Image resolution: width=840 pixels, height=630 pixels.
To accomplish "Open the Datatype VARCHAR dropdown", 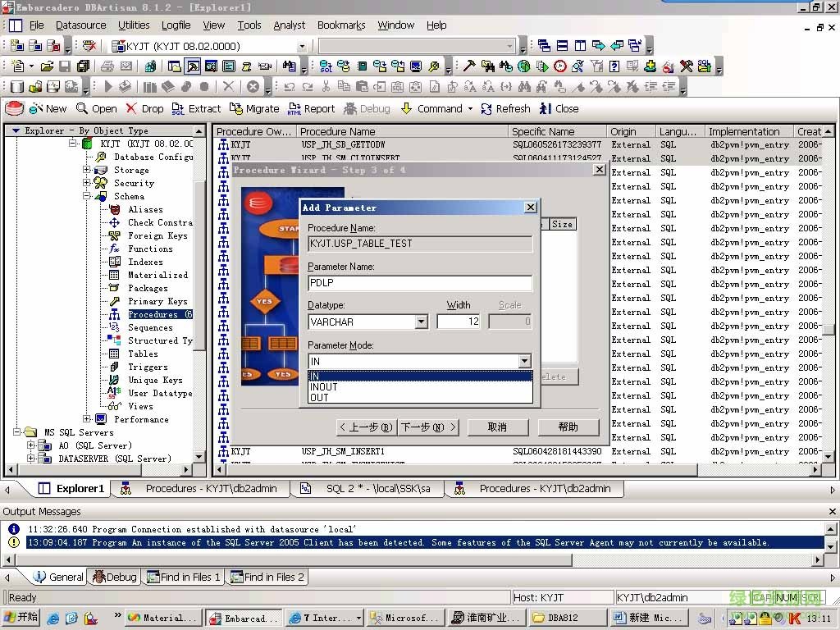I will [x=421, y=322].
